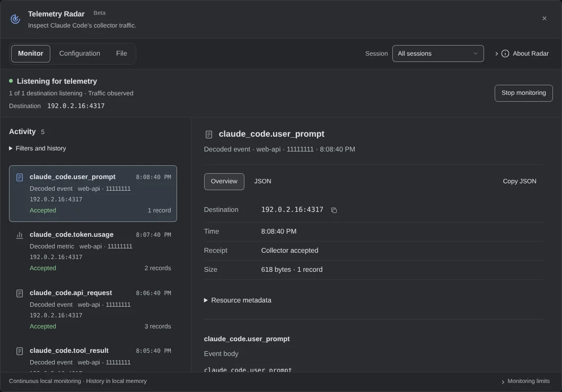Click the 8:06:40 PM timestamp
Viewport: 562px width, 392px height.
coord(153,293)
